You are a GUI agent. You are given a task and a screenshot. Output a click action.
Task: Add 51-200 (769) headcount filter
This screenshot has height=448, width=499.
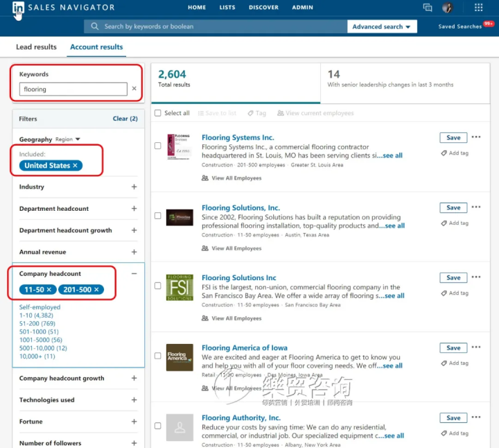[37, 323]
